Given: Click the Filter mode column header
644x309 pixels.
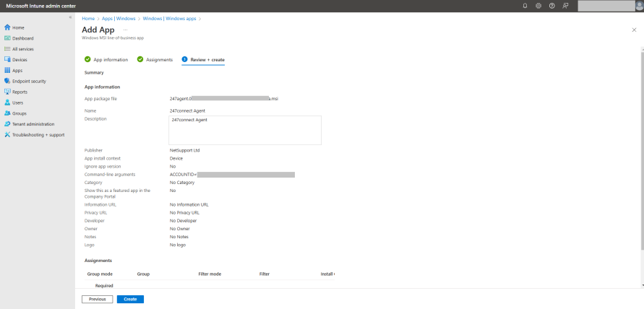Looking at the screenshot, I should (210, 274).
